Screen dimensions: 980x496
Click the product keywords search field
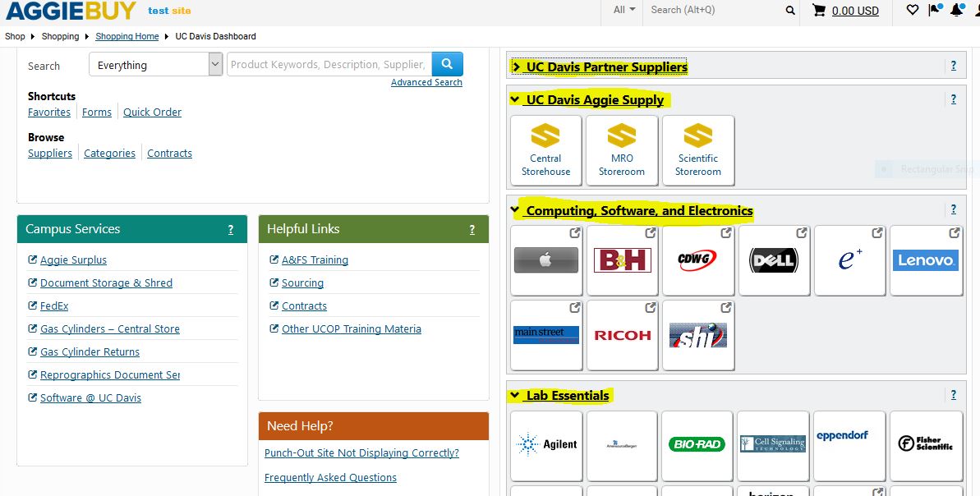[329, 64]
